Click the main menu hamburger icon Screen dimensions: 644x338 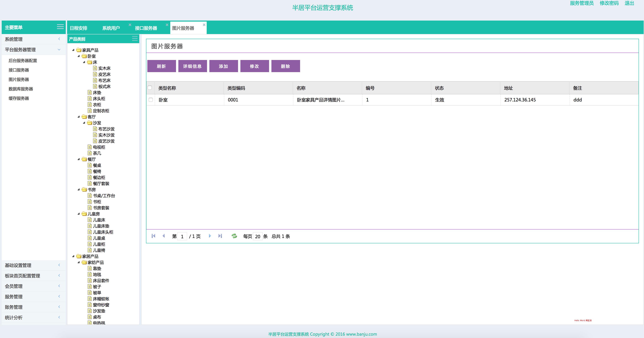(x=60, y=27)
